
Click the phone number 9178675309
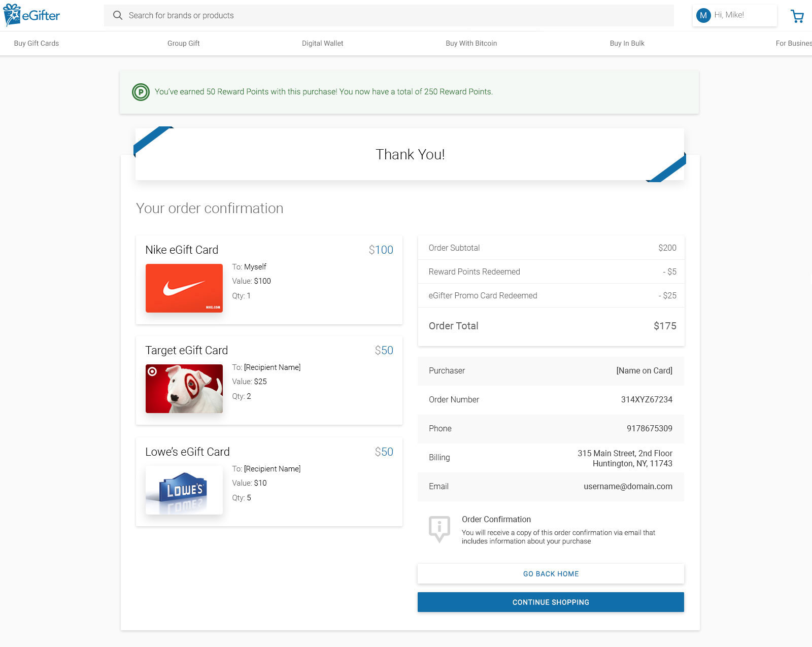(650, 428)
